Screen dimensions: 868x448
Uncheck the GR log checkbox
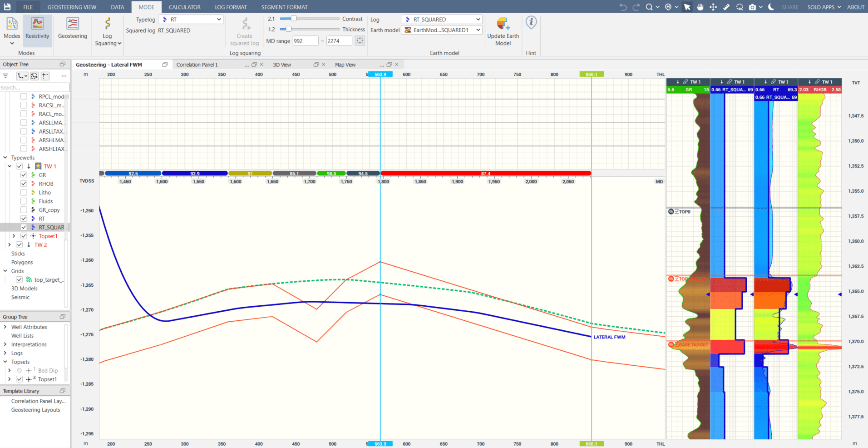(24, 175)
